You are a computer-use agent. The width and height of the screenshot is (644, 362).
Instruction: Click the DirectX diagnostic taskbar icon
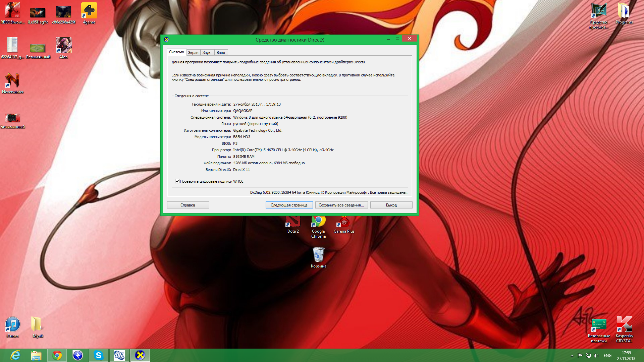[140, 355]
